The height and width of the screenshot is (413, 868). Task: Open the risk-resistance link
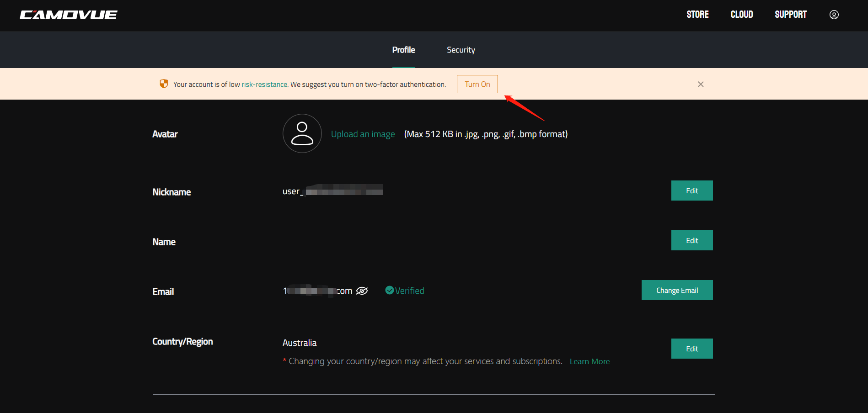pos(264,85)
